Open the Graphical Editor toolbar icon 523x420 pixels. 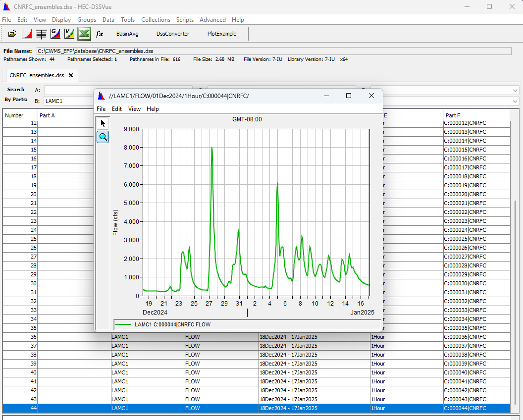click(55, 34)
